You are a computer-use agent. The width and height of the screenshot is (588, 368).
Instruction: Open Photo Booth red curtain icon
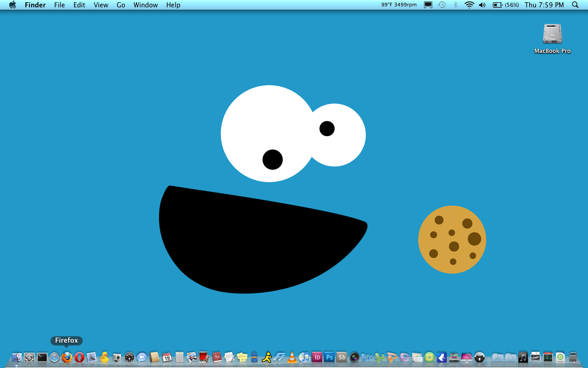point(204,357)
